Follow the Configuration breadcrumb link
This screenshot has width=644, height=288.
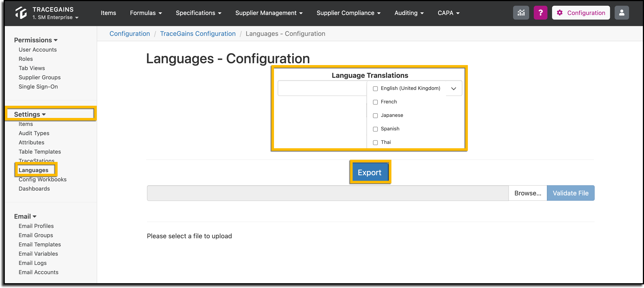click(x=130, y=34)
